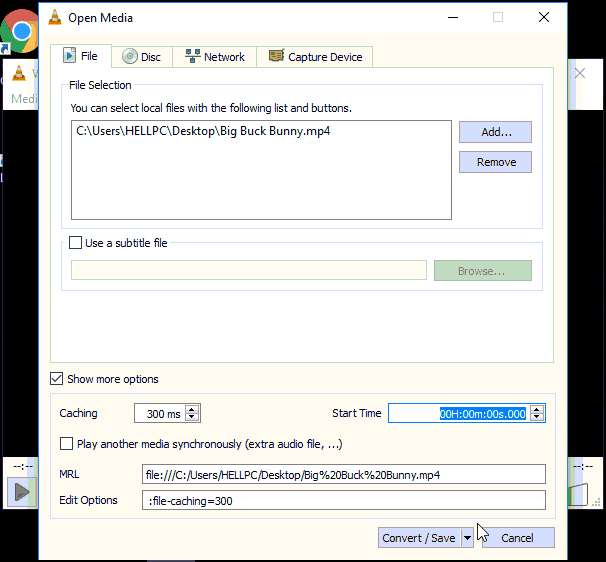The width and height of the screenshot is (606, 562).
Task: Click the Caching value field
Action: pyautogui.click(x=160, y=414)
